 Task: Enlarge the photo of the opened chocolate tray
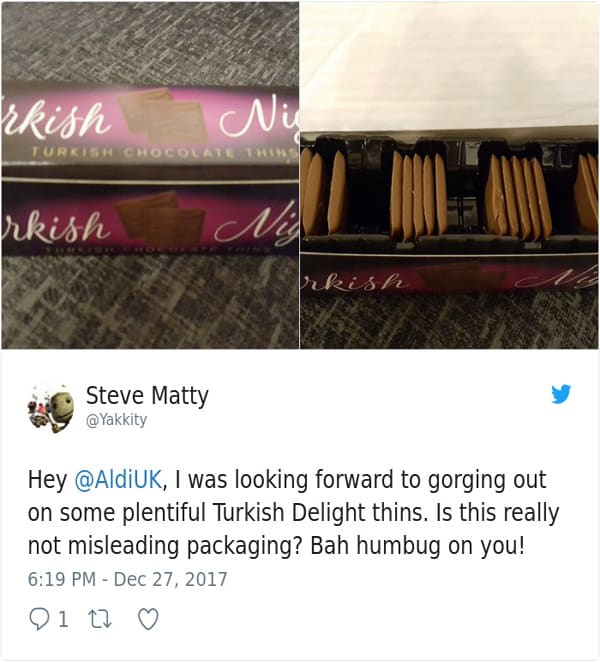click(x=449, y=175)
